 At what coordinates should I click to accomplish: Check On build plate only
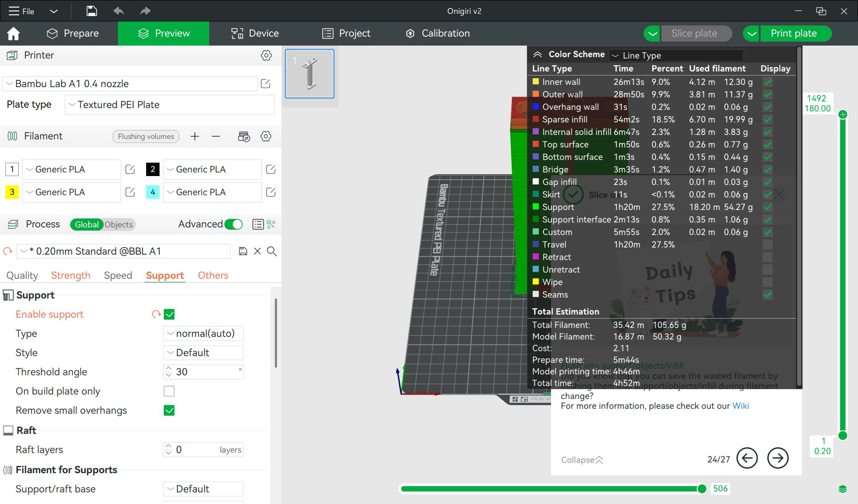(169, 391)
